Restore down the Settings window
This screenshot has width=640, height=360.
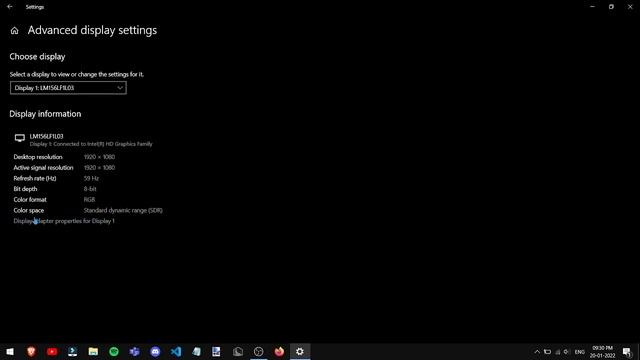tap(611, 7)
